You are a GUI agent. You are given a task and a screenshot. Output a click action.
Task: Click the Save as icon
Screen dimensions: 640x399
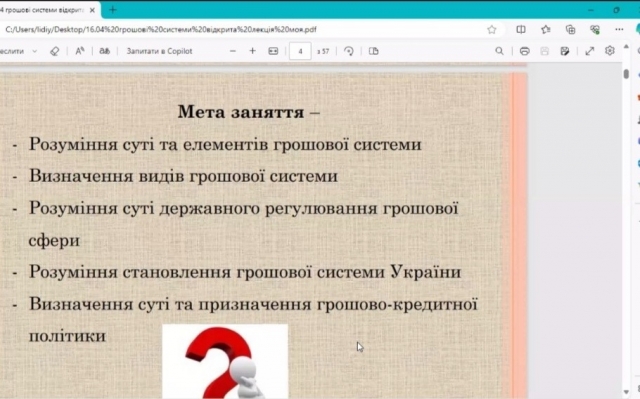[565, 51]
